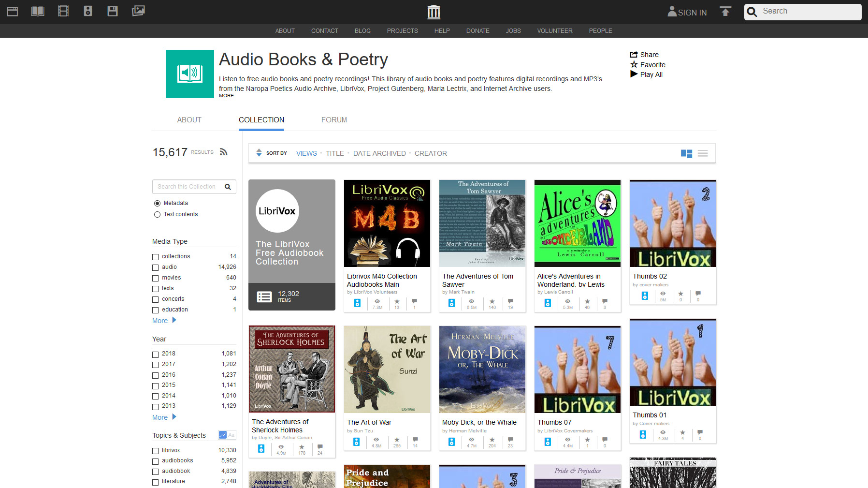Sort by DATE ARCHIVED

pos(379,153)
